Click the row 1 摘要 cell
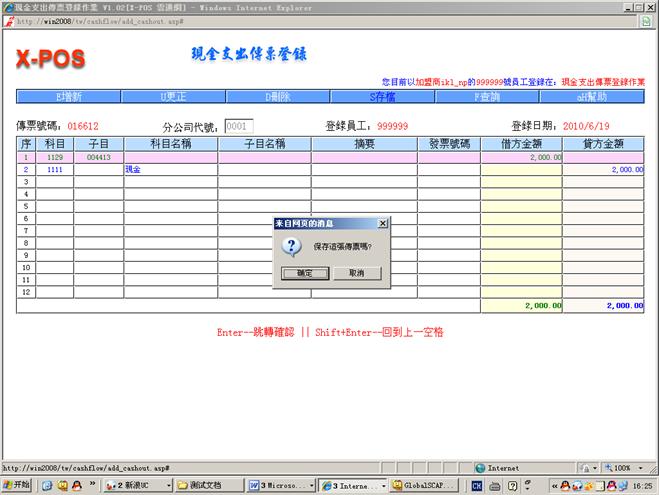The image size is (659, 495). pyautogui.click(x=364, y=157)
